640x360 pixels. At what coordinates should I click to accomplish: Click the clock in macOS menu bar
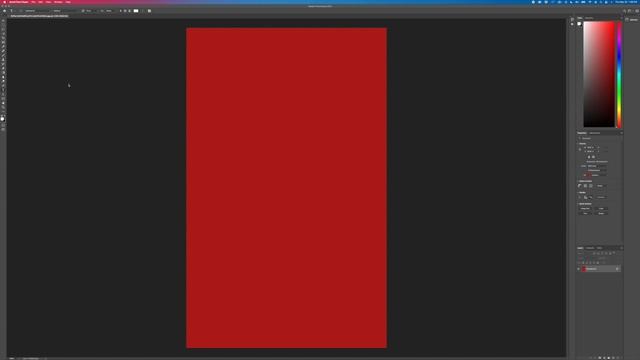coord(627,2)
